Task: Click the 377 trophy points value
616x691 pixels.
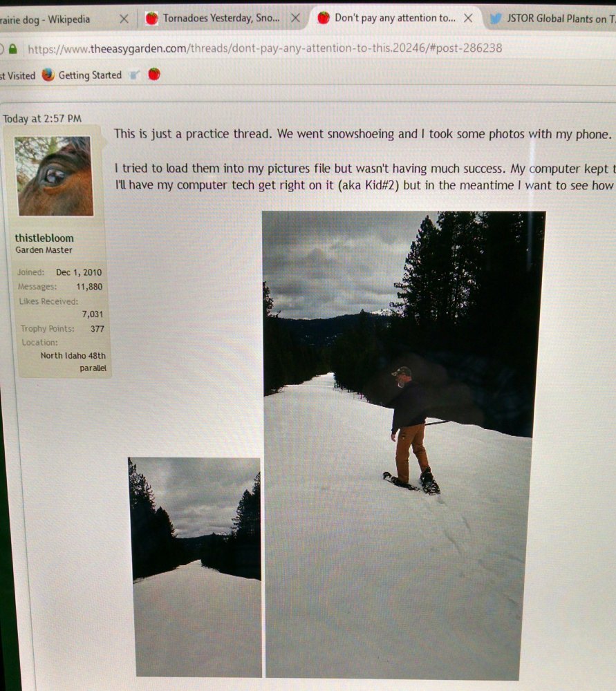Action: (x=97, y=329)
